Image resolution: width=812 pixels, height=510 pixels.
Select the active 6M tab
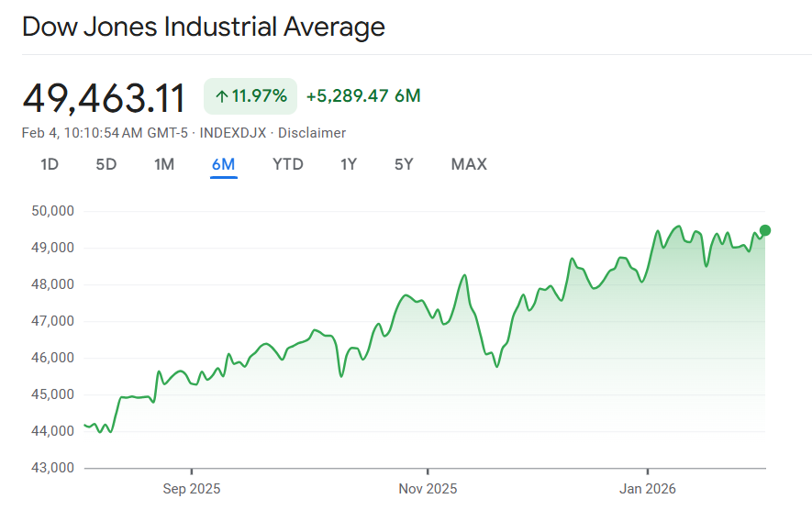[223, 165]
